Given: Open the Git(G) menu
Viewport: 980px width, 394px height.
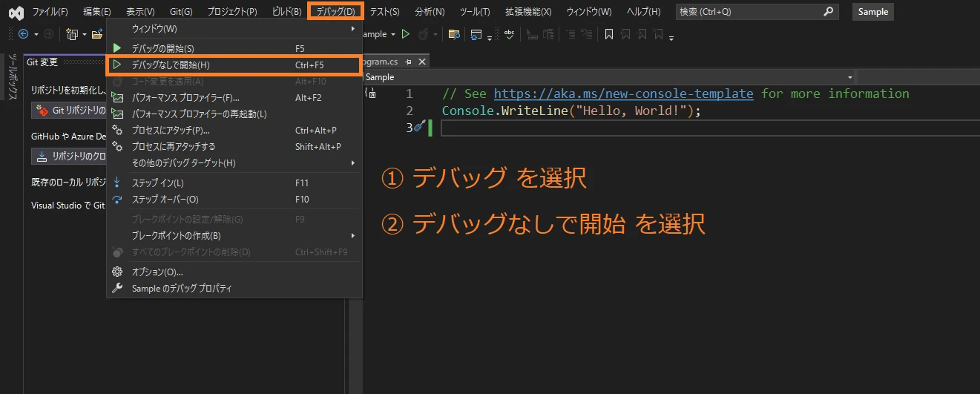Looking at the screenshot, I should tap(181, 12).
